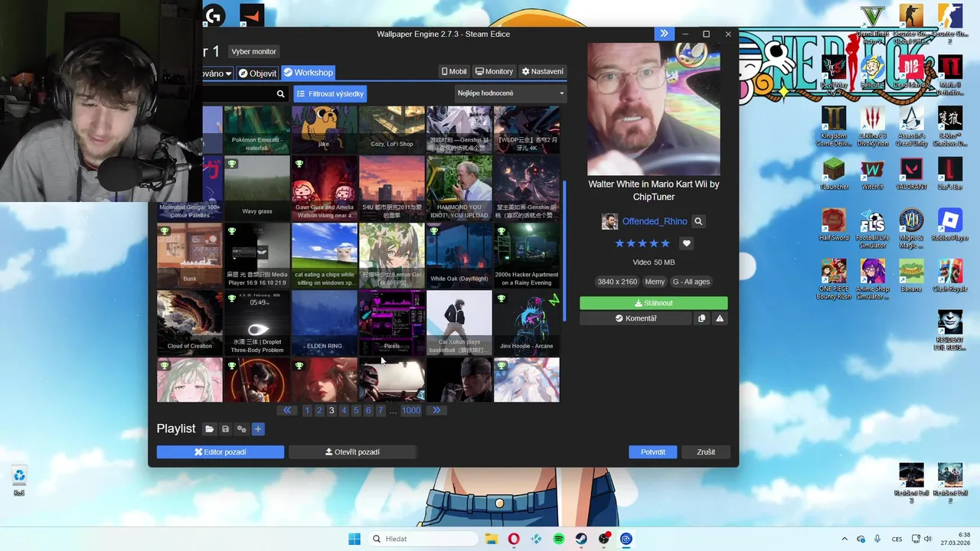Click the Vyber monitor button

[253, 51]
